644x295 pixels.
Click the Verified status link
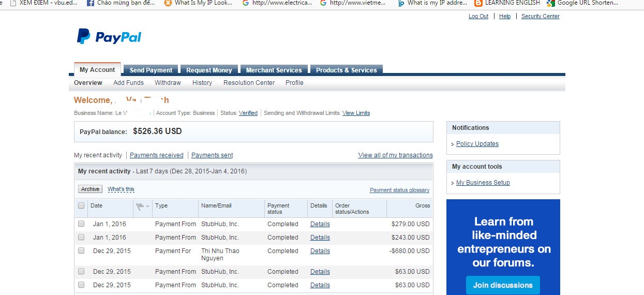pyautogui.click(x=248, y=113)
